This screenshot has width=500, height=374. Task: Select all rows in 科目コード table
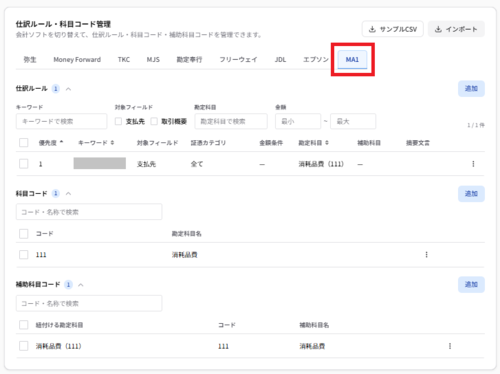(24, 234)
